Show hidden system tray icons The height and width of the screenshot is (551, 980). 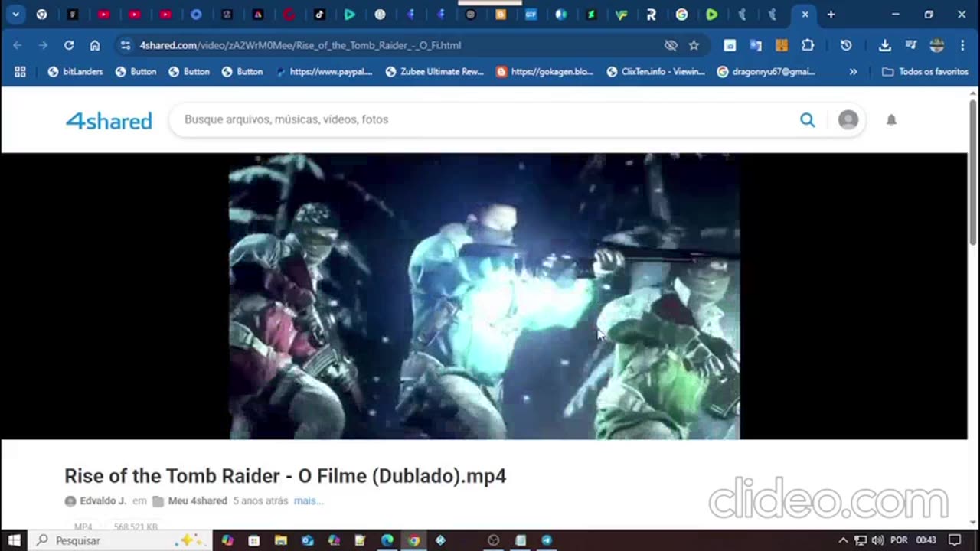coord(843,540)
